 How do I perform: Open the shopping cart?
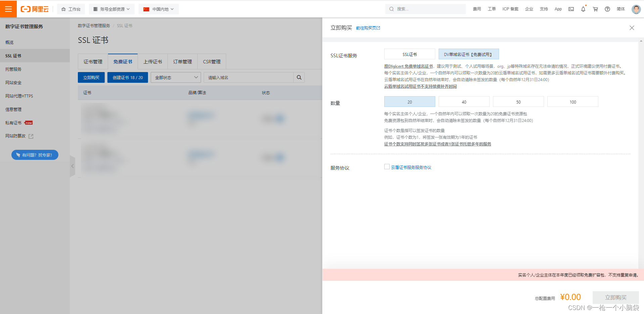[595, 9]
